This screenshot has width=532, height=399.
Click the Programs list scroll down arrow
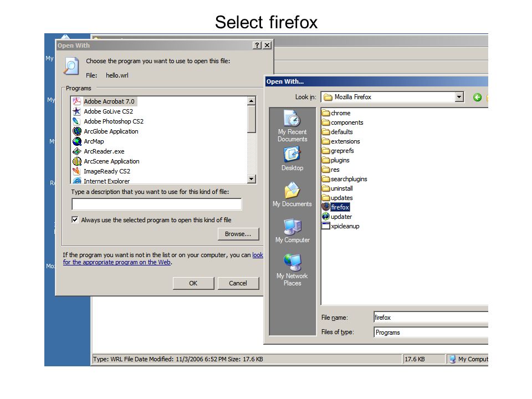point(252,179)
